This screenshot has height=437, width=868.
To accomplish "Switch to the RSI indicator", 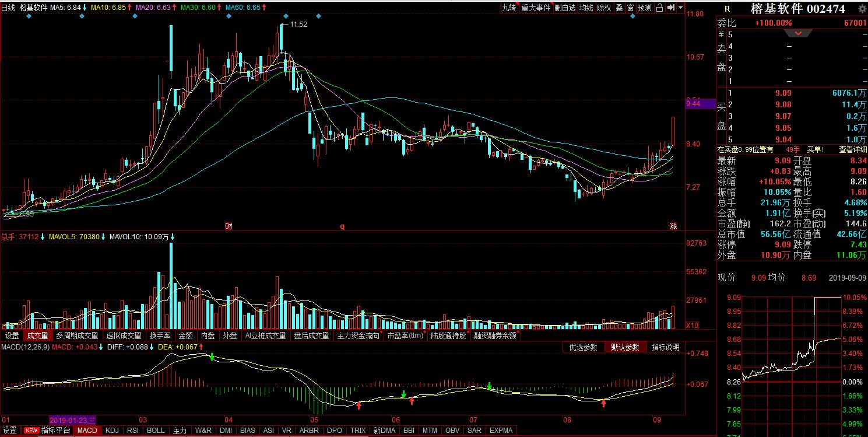I will (133, 431).
